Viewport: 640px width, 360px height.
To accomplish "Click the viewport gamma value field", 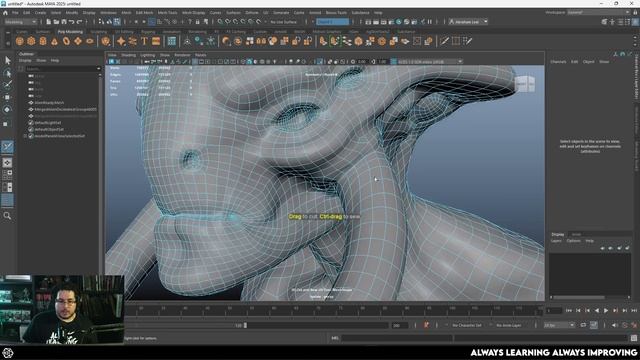I will tap(382, 62).
